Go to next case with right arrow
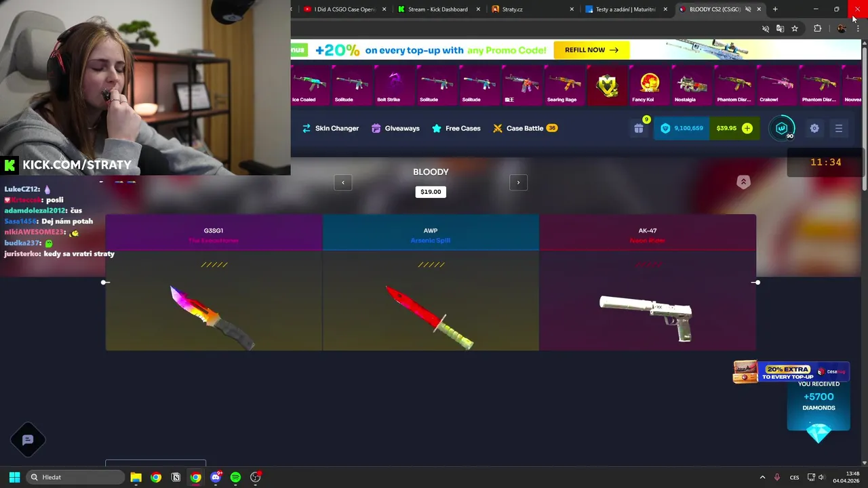Image resolution: width=868 pixels, height=488 pixels. click(518, 182)
